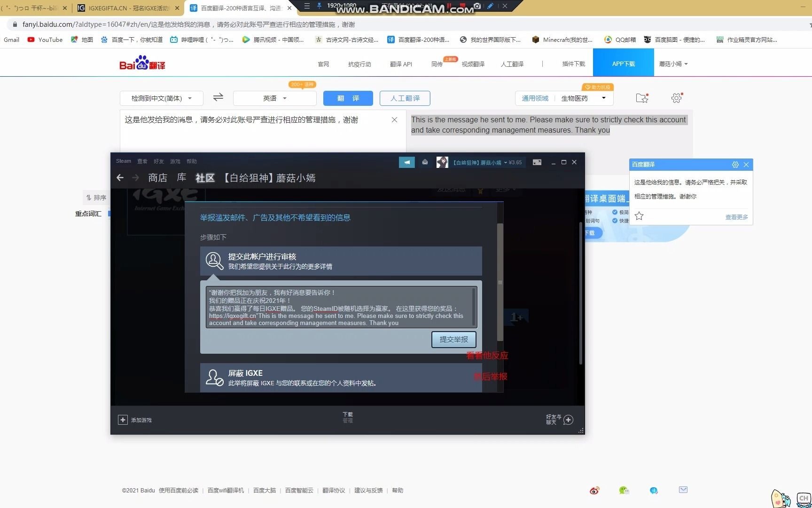
Task: Open QQ邮箱 bookmark
Action: coord(620,40)
